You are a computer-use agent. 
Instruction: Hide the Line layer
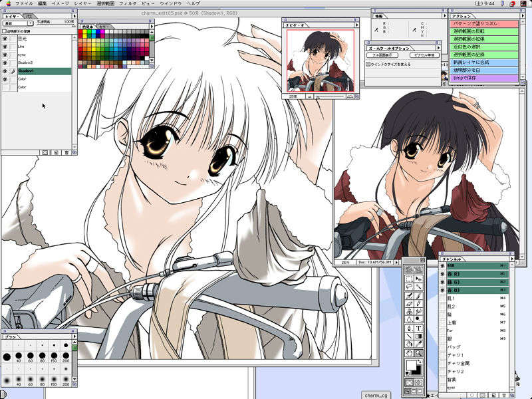5,47
